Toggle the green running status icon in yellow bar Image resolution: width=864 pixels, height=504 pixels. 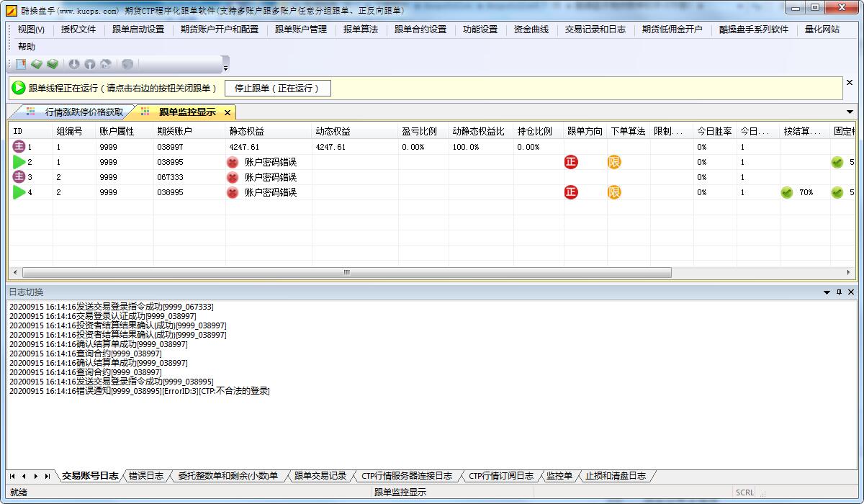click(x=19, y=88)
